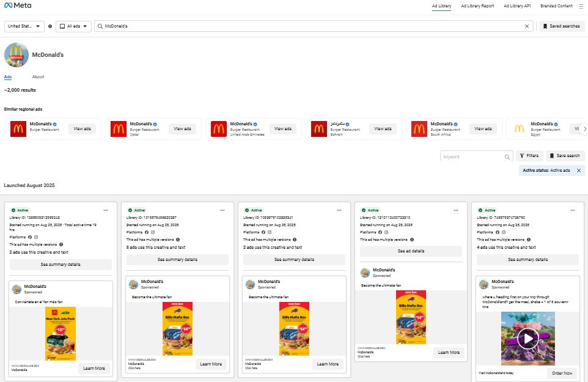Show next regional ads with arrow
The height and width of the screenshot is (382, 588).
[584, 129]
